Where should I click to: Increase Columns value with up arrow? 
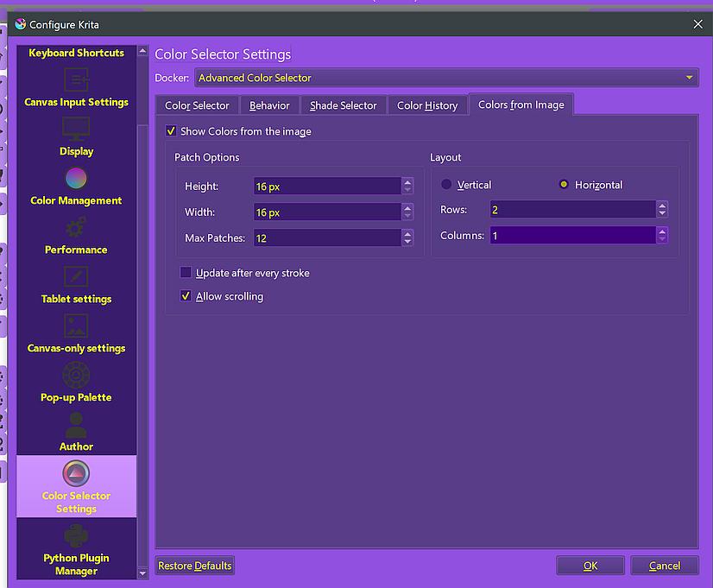[x=662, y=231]
